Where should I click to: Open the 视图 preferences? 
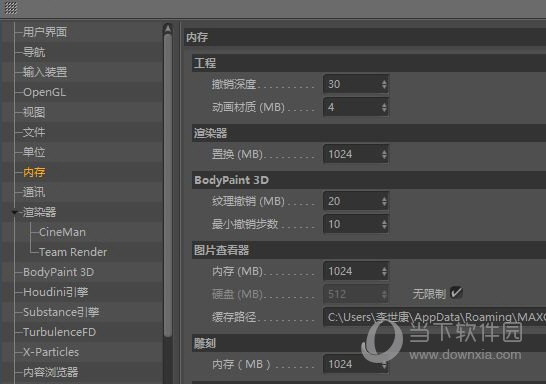pos(34,112)
